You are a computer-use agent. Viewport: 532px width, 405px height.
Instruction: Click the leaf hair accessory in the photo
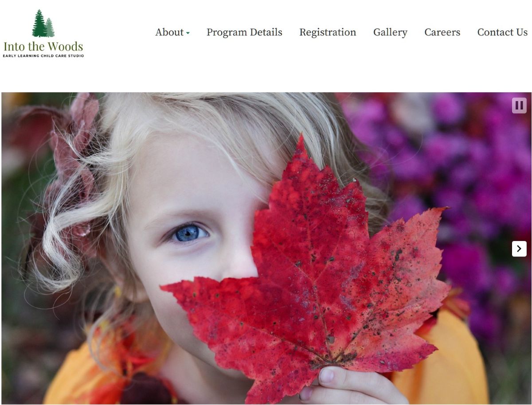tap(75, 146)
